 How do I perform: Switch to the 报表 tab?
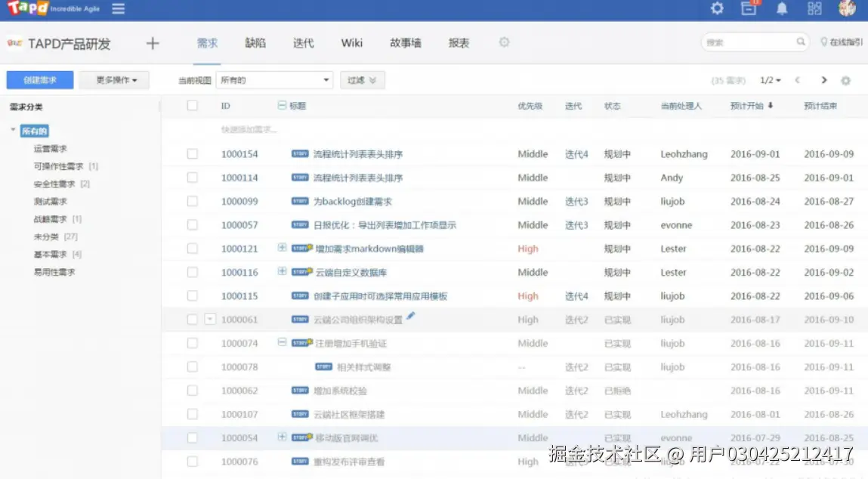coord(459,43)
